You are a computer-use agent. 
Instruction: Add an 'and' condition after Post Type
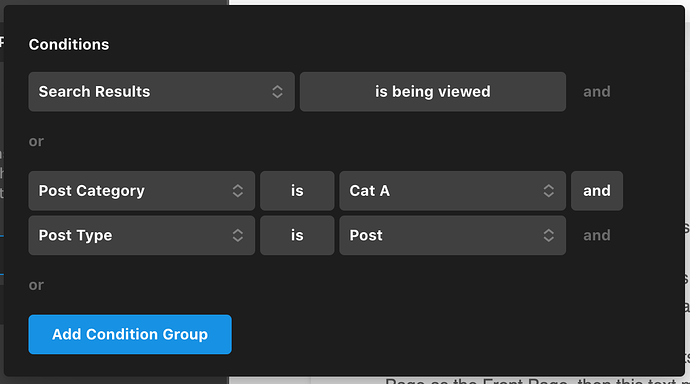(x=597, y=235)
